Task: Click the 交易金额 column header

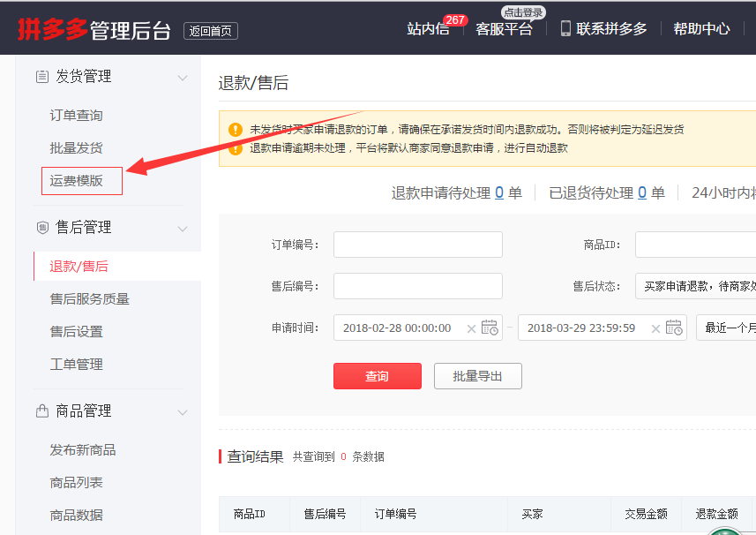Action: (x=646, y=515)
